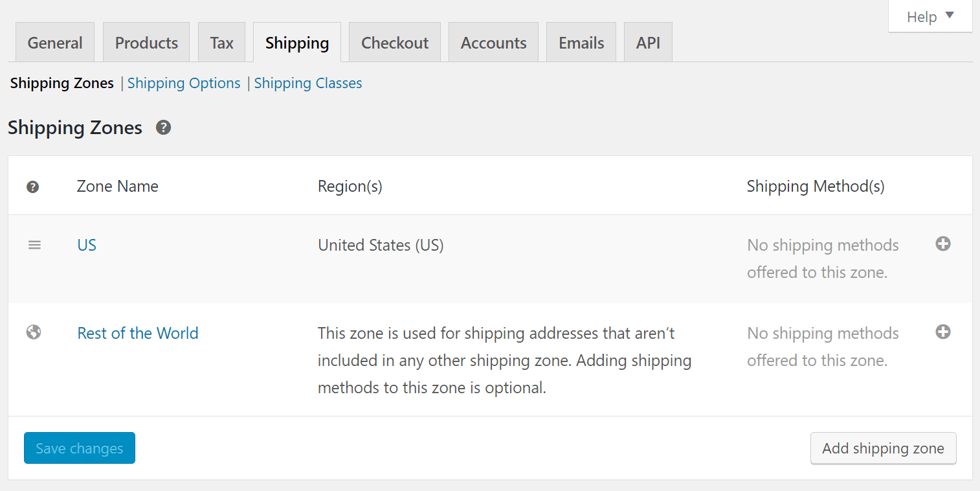Click the question mark icon in table header
The width and height of the screenshot is (980, 491).
pyautogui.click(x=32, y=187)
